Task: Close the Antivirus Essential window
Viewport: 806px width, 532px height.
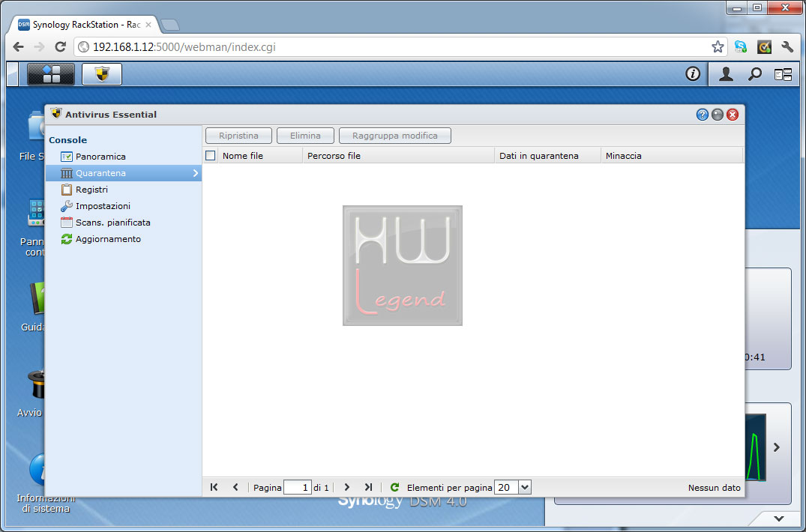Action: 733,115
